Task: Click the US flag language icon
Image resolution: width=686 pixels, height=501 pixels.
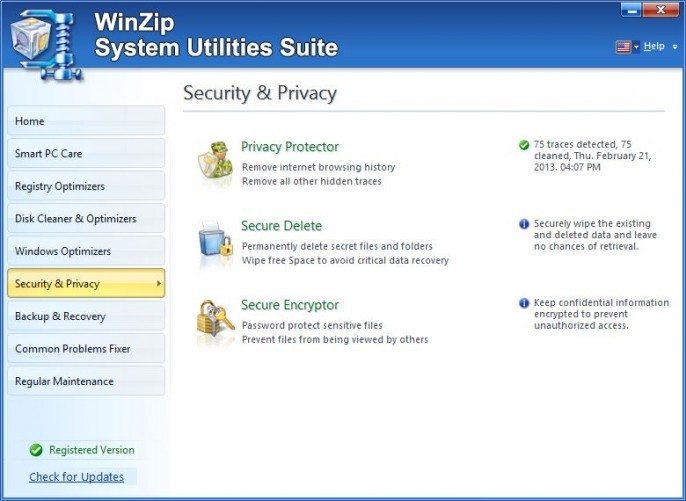Action: (623, 47)
